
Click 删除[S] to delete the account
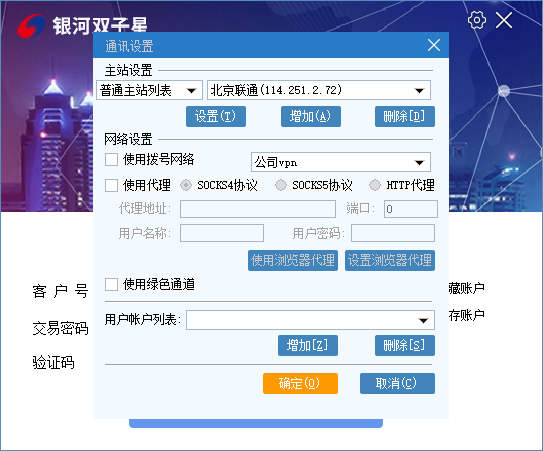click(404, 345)
